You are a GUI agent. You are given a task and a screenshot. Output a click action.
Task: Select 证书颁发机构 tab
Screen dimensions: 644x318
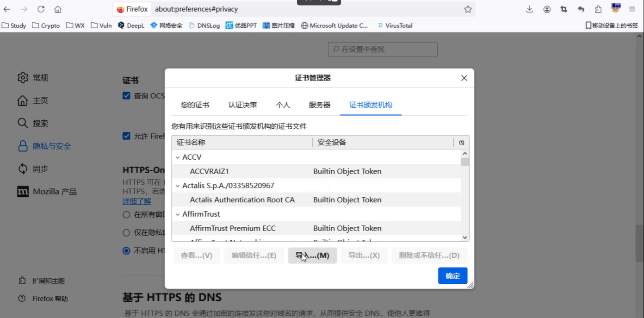[371, 105]
